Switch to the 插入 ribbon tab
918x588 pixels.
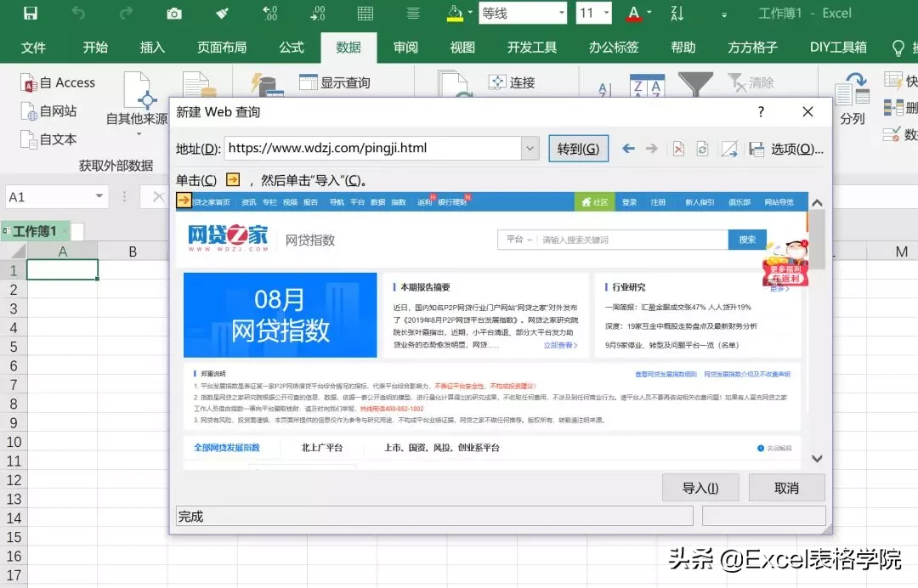pyautogui.click(x=152, y=48)
